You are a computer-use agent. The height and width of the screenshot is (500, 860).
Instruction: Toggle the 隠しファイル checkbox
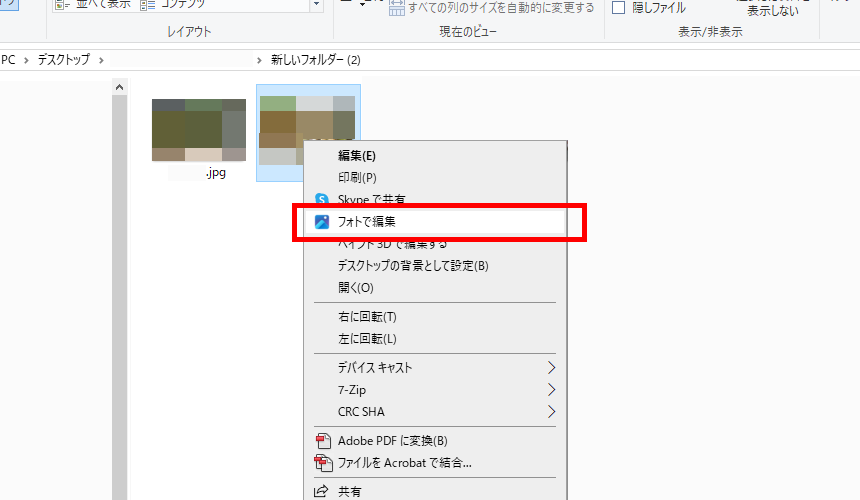coord(618,8)
